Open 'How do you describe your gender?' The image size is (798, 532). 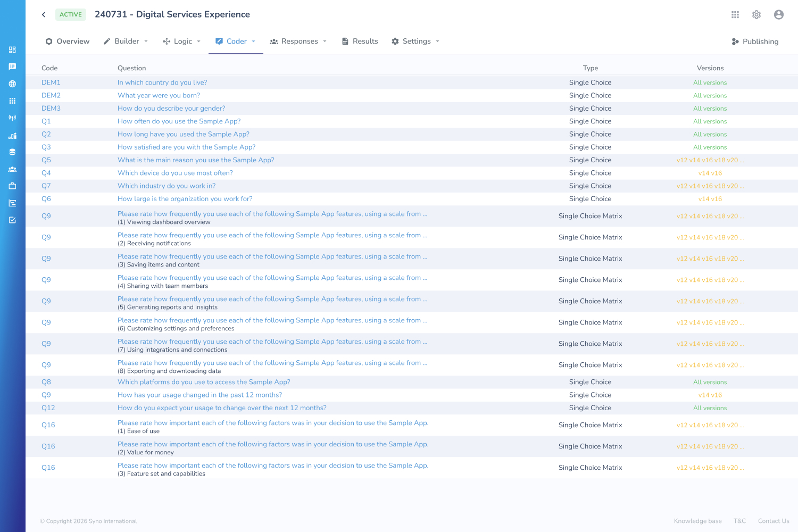point(171,108)
